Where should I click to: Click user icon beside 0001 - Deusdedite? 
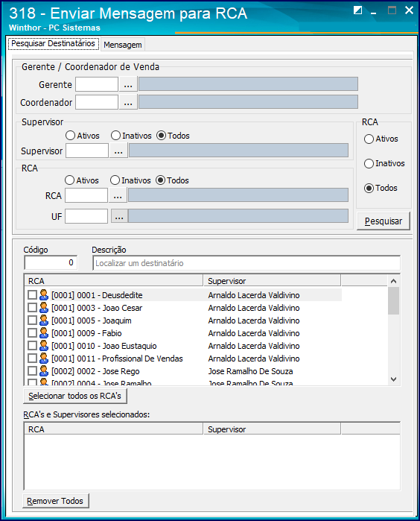point(43,294)
